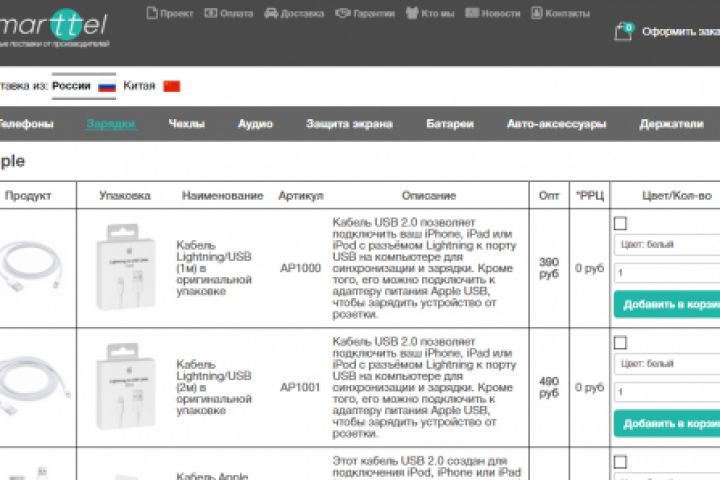
Task: Click the Проект header link text
Action: [x=177, y=13]
